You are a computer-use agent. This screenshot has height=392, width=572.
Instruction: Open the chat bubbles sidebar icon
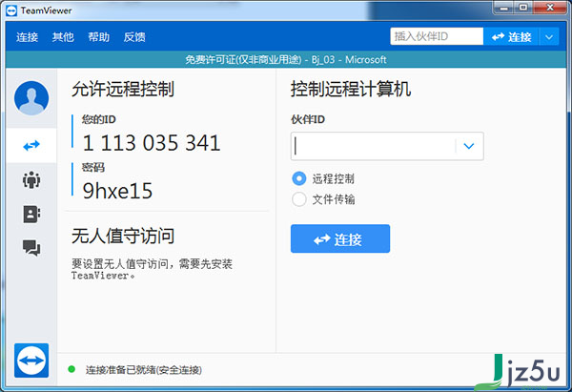pos(31,248)
